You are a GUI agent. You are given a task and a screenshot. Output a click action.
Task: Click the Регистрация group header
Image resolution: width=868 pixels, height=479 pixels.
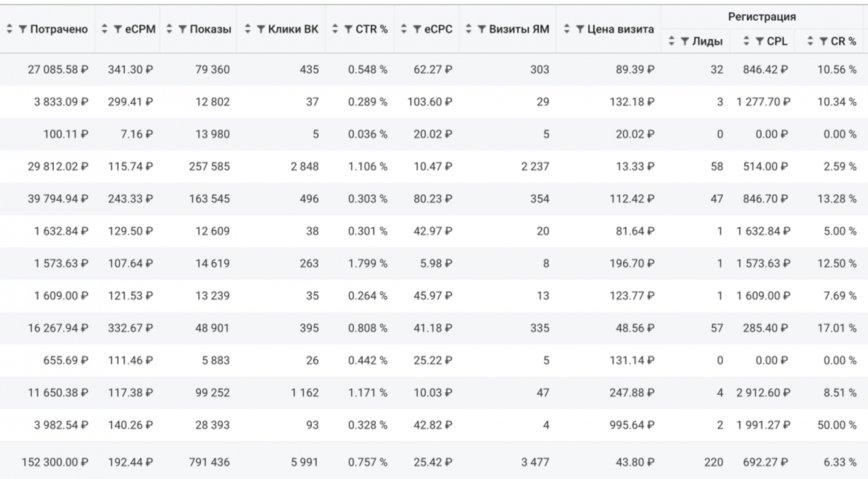pos(762,17)
